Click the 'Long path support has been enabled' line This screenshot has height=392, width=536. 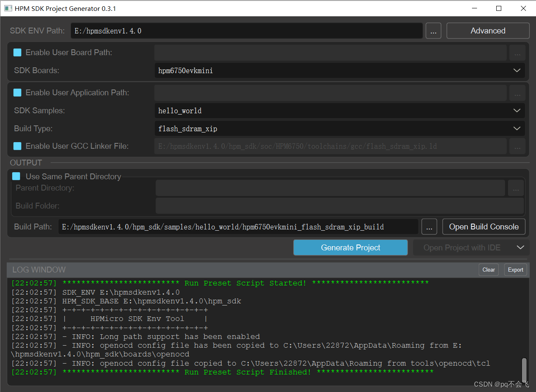coord(136,336)
